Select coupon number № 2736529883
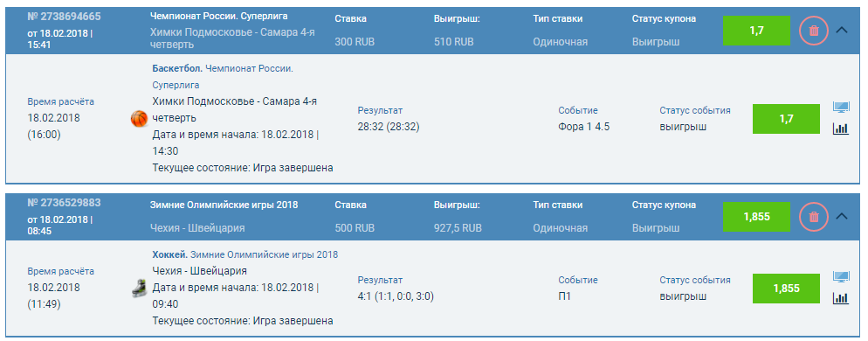 pos(64,202)
